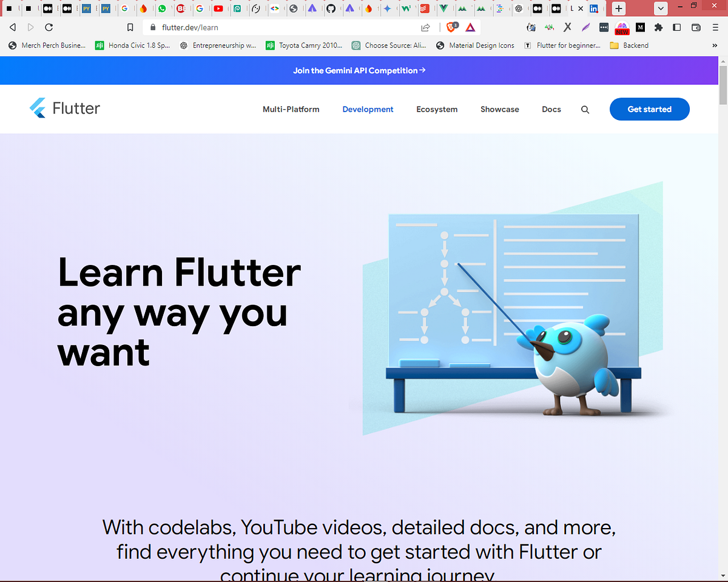
Task: Open Brave Rewards triangle icon
Action: (470, 27)
